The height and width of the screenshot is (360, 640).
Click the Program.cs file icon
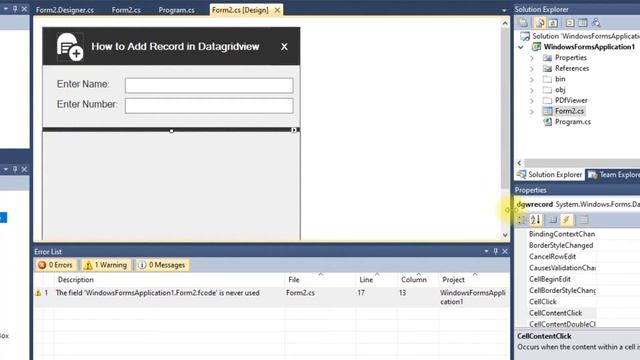point(547,122)
